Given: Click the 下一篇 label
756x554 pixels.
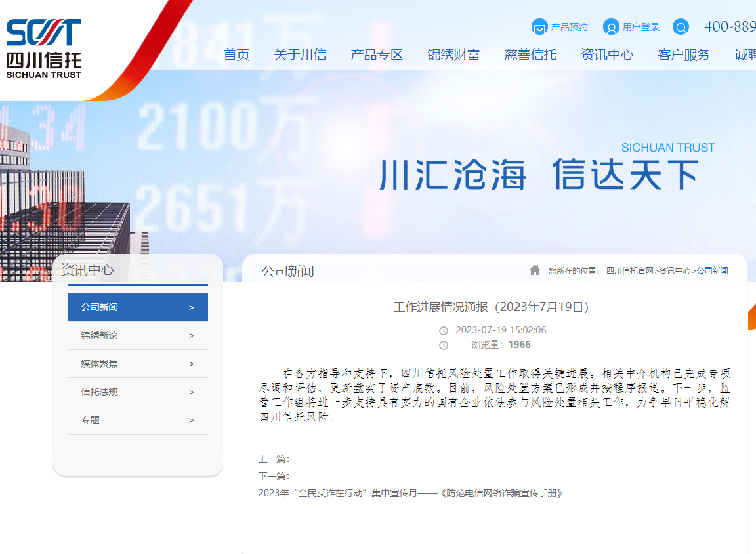Looking at the screenshot, I should click(274, 476).
